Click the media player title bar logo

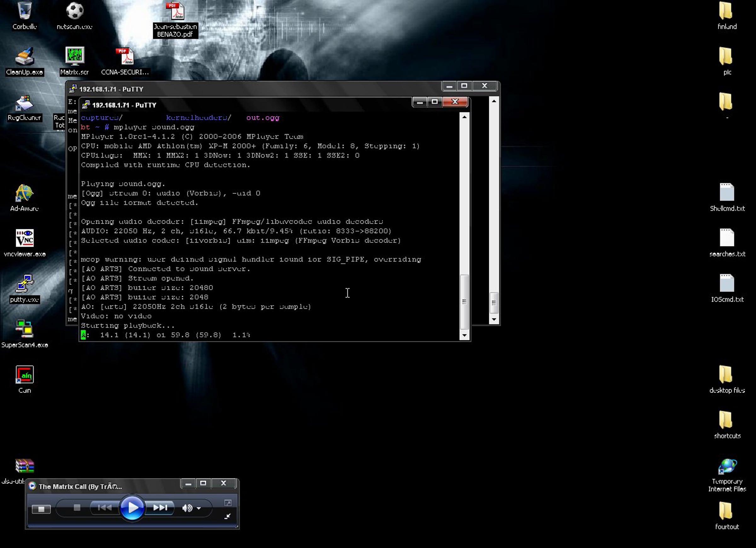(x=32, y=486)
